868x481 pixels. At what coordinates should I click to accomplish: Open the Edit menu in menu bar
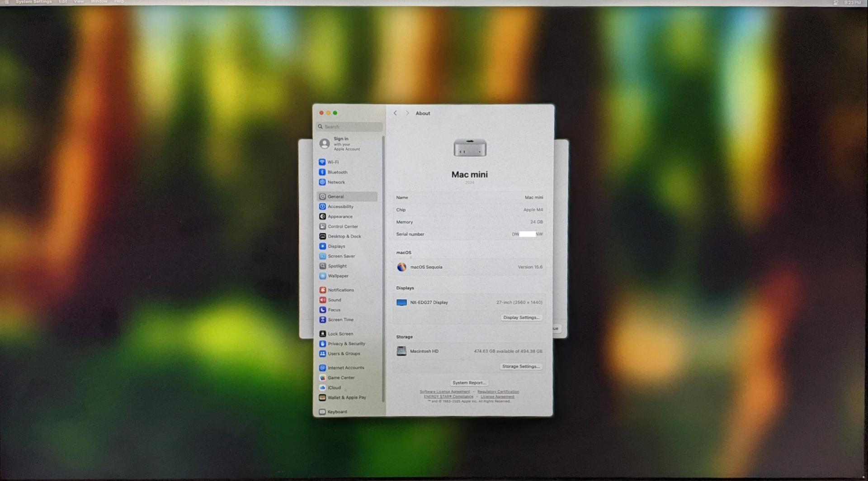tap(63, 2)
